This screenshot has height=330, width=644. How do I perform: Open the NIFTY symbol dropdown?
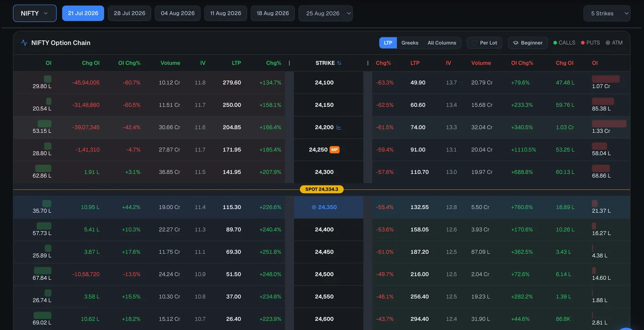tap(34, 13)
